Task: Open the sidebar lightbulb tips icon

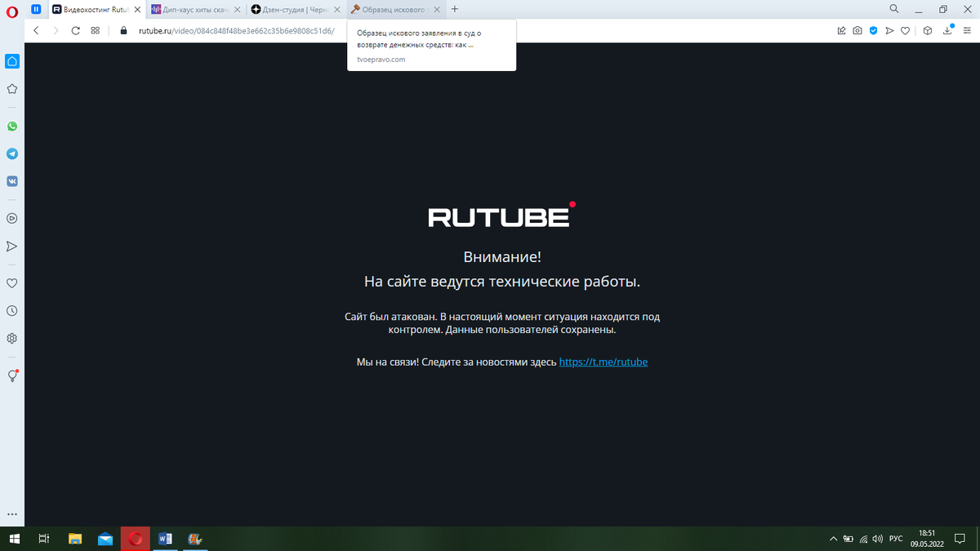Action: click(x=12, y=375)
